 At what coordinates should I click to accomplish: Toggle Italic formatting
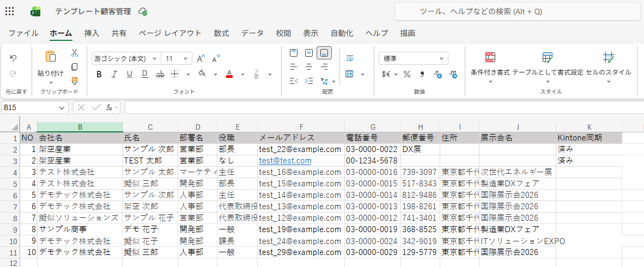(x=114, y=74)
